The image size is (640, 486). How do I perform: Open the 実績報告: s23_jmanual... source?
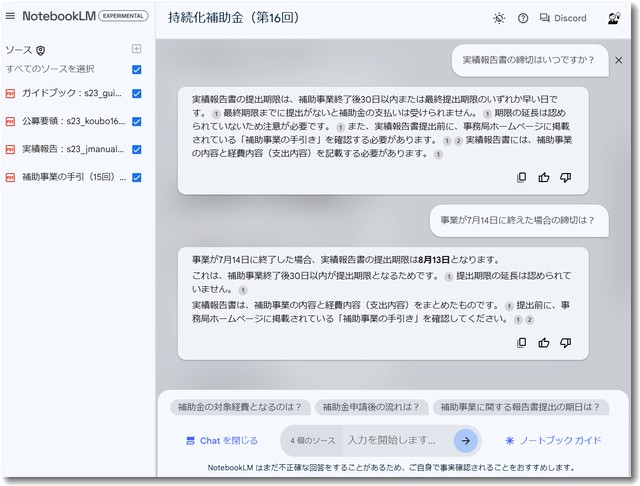click(73, 149)
